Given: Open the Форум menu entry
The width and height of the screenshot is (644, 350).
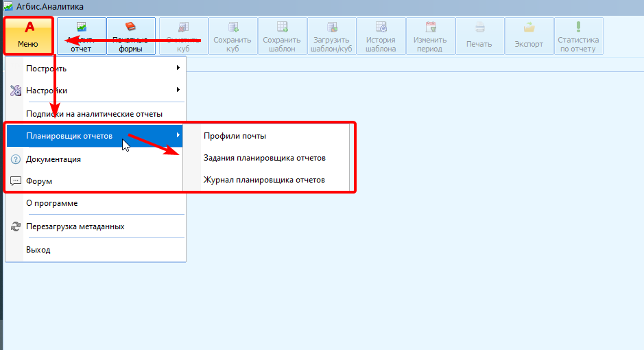Looking at the screenshot, I should (95, 180).
